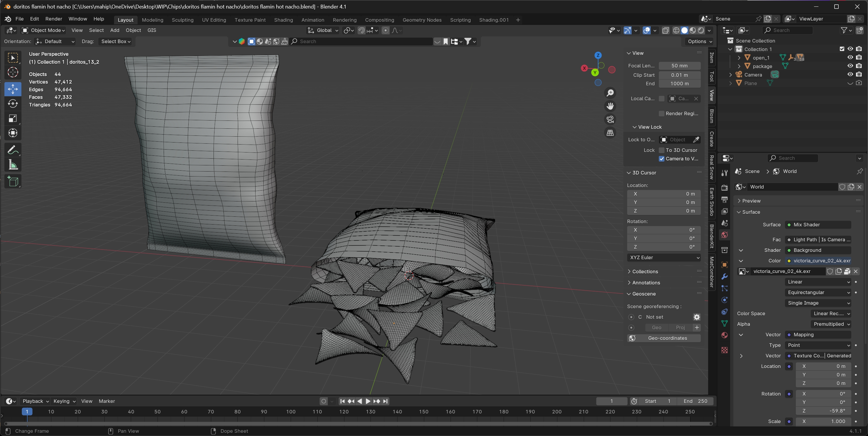
Task: Enable the To 3D Cursor lock checkbox
Action: pyautogui.click(x=661, y=150)
